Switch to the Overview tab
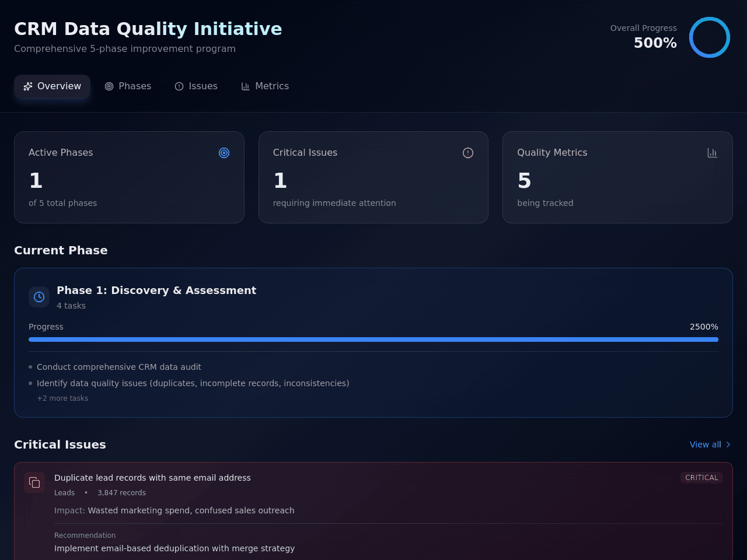 [x=52, y=86]
